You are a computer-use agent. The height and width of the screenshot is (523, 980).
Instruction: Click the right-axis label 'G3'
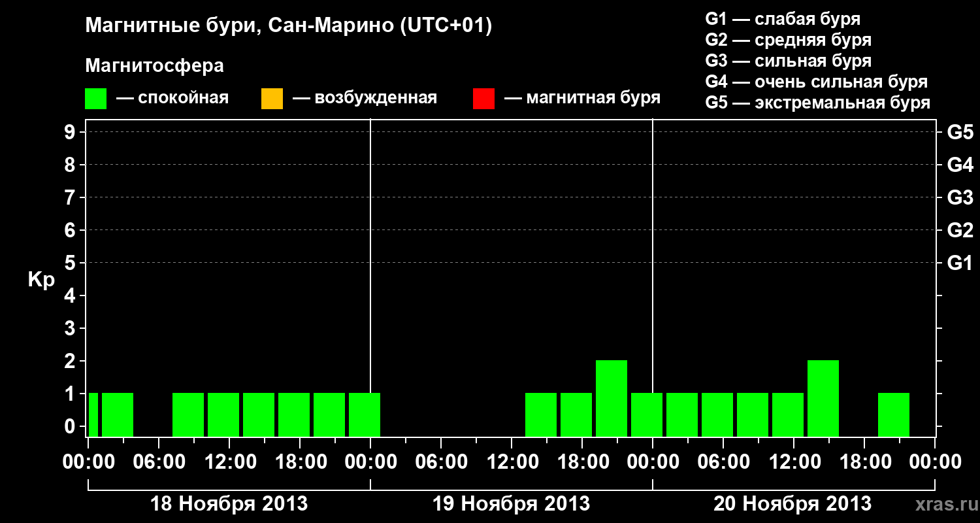click(960, 197)
